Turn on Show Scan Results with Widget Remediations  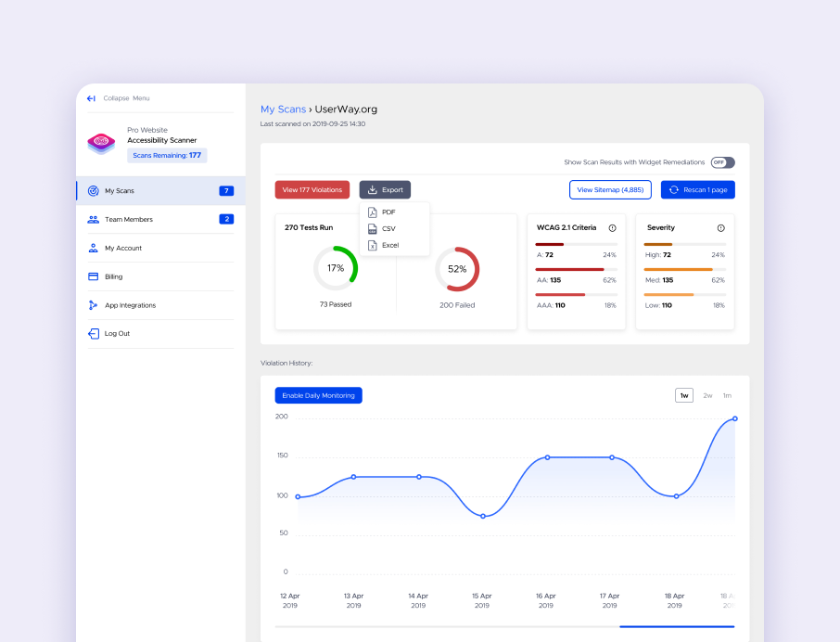722,161
